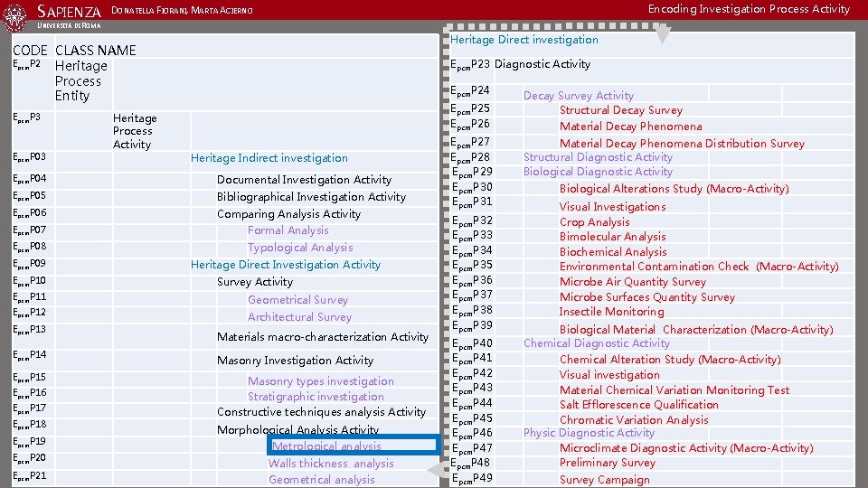Click 'Chromatic Variation Analysis' entry
The height and width of the screenshot is (488, 868).
pyautogui.click(x=634, y=420)
